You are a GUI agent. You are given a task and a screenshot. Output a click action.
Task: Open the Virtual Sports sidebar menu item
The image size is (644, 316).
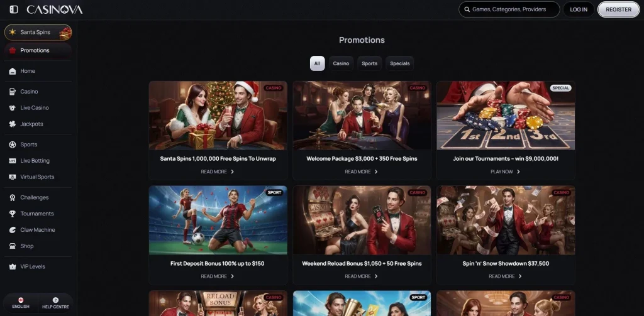coord(38,177)
